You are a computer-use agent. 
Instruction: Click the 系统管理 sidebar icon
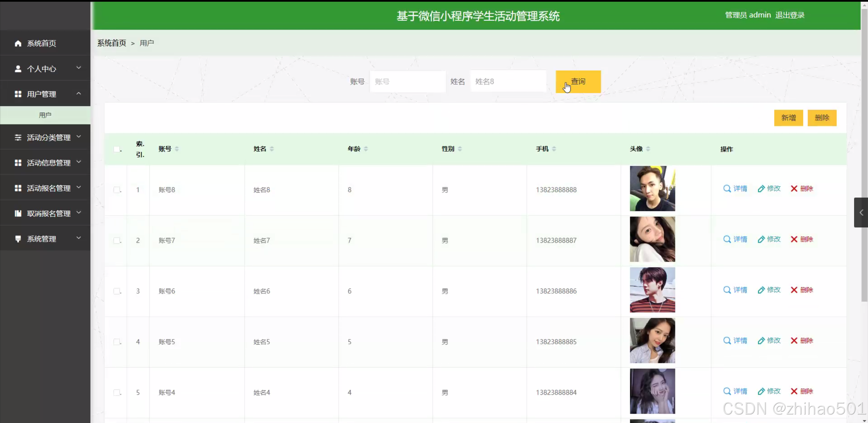(18, 239)
